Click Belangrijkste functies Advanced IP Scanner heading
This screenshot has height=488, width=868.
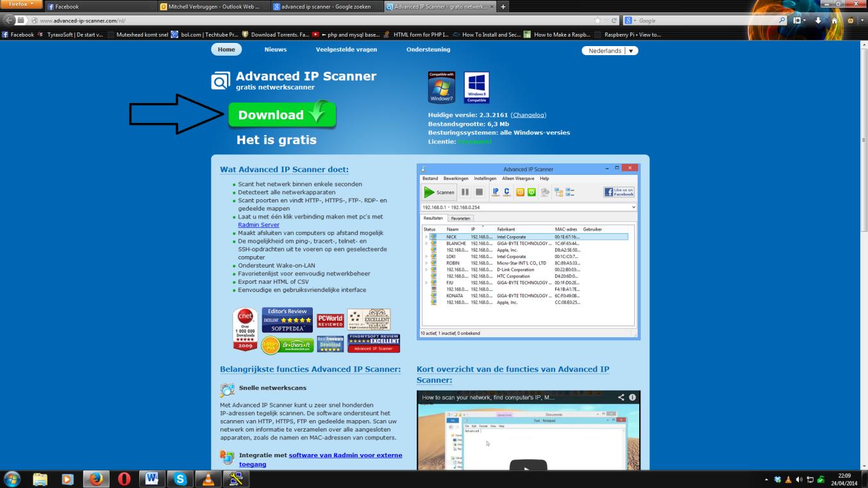(310, 370)
